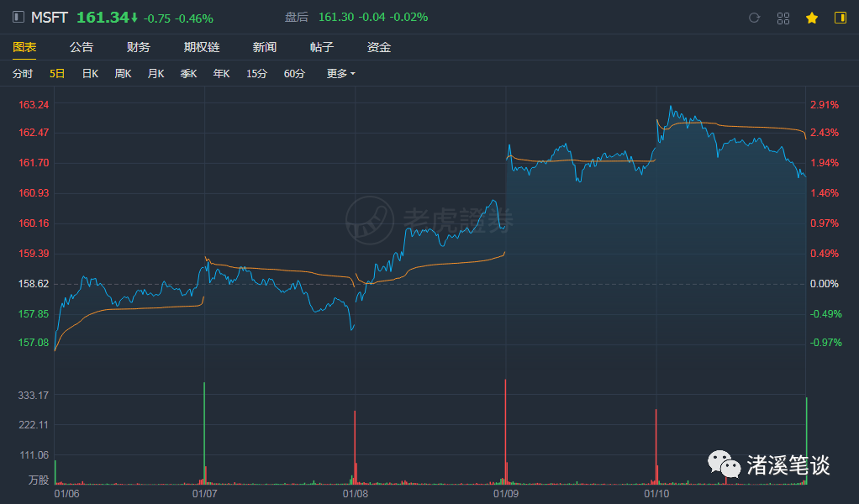Toggle the yellow side panel icon
859x504 pixels.
(x=841, y=18)
